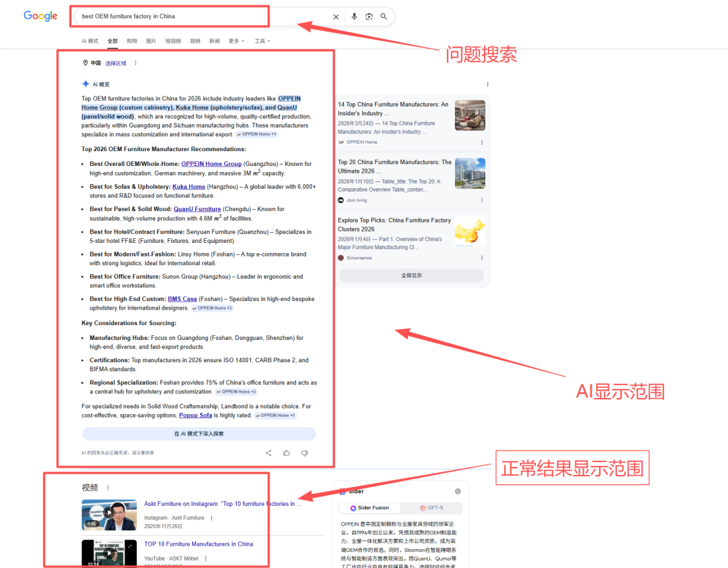728x568 pixels.
Task: Open the BMS Casa link
Action: pyautogui.click(x=183, y=299)
